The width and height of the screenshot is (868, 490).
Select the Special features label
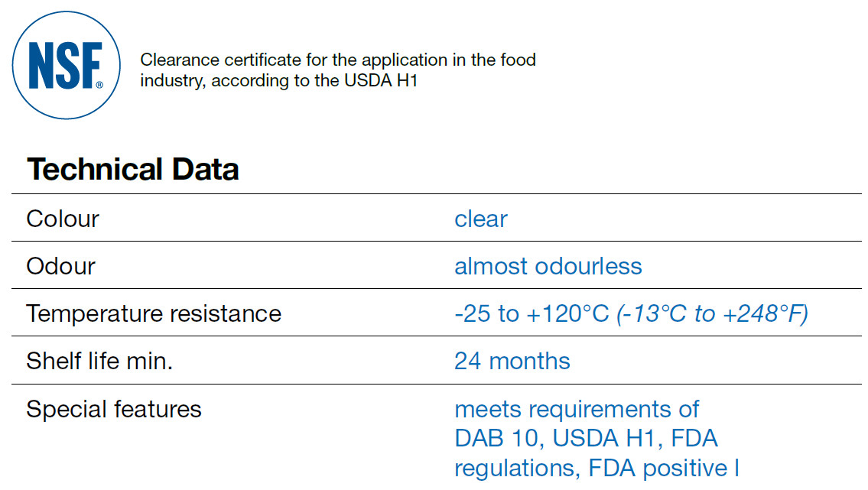coord(114,410)
